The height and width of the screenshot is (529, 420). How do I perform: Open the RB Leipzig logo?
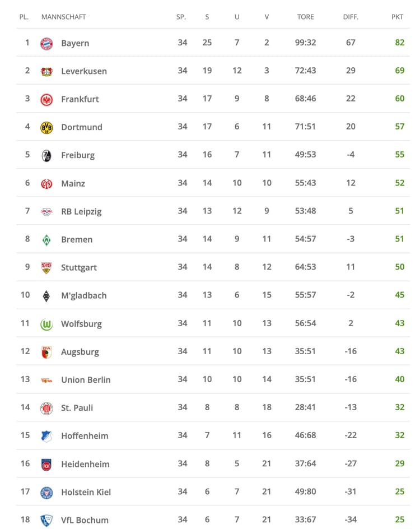pos(46,212)
